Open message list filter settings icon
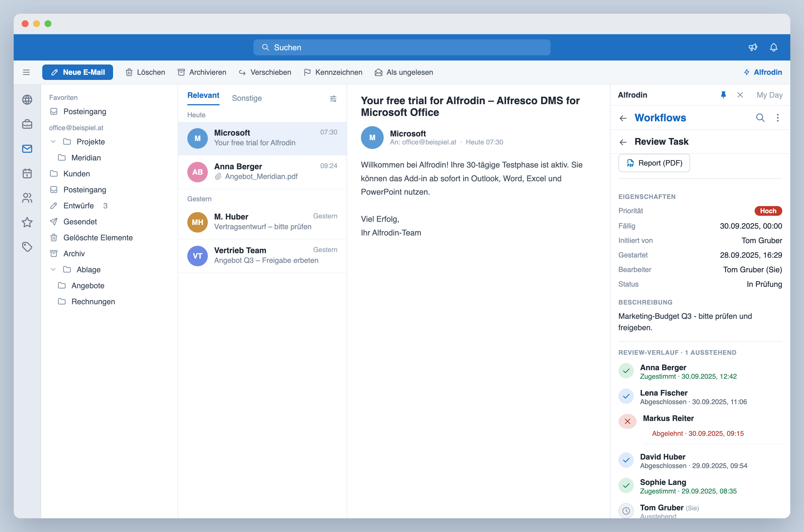This screenshot has width=804, height=532. [333, 99]
